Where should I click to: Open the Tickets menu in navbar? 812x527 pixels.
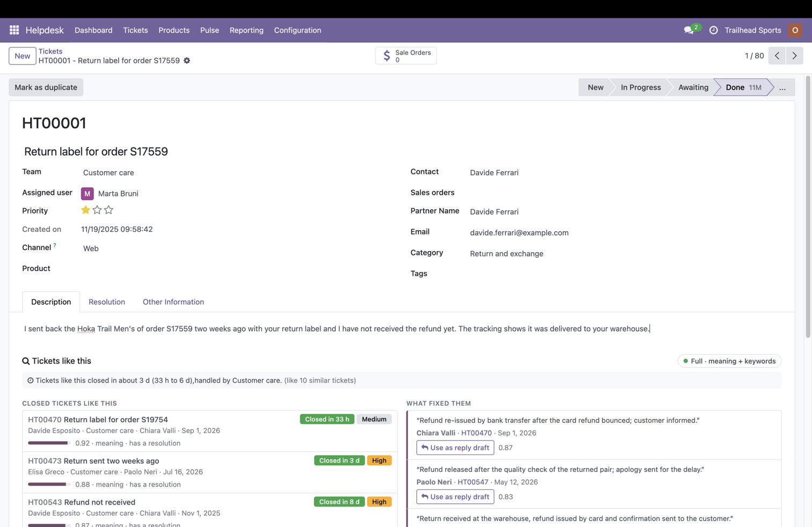click(x=135, y=30)
